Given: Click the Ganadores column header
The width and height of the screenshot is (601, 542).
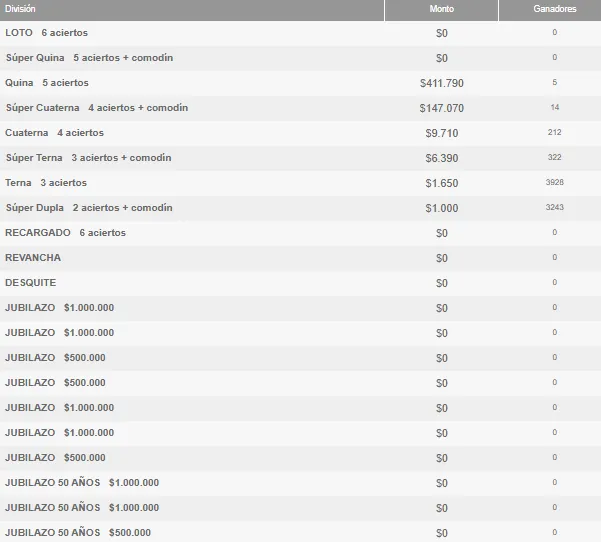Looking at the screenshot, I should [x=554, y=9].
